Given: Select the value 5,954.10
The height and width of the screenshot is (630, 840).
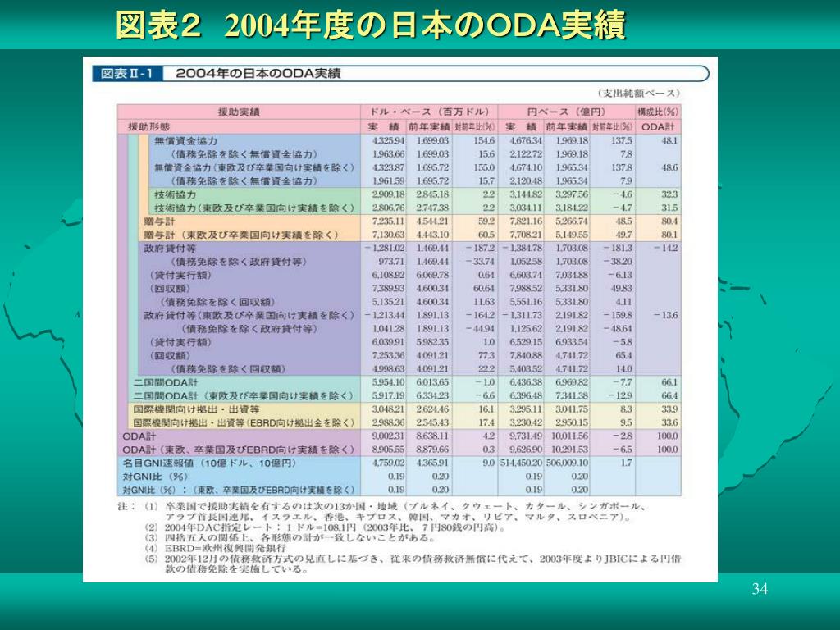Looking at the screenshot, I should tap(388, 382).
